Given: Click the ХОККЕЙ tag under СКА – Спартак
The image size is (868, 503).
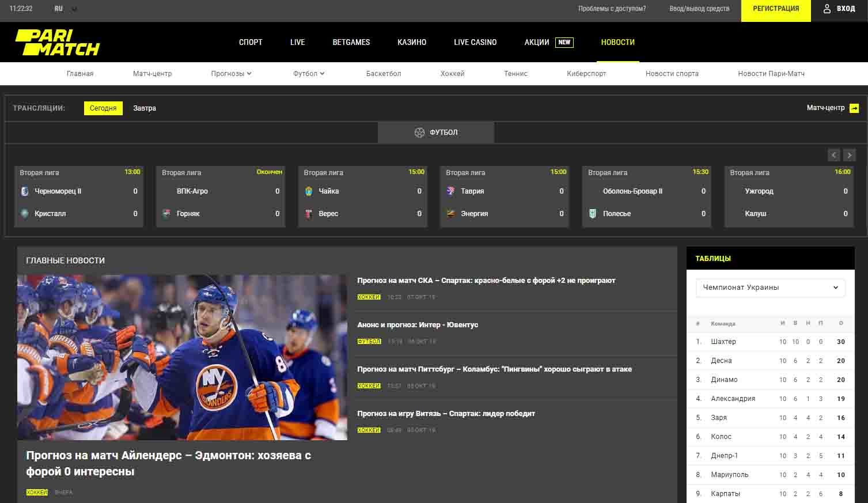Looking at the screenshot, I should (369, 297).
